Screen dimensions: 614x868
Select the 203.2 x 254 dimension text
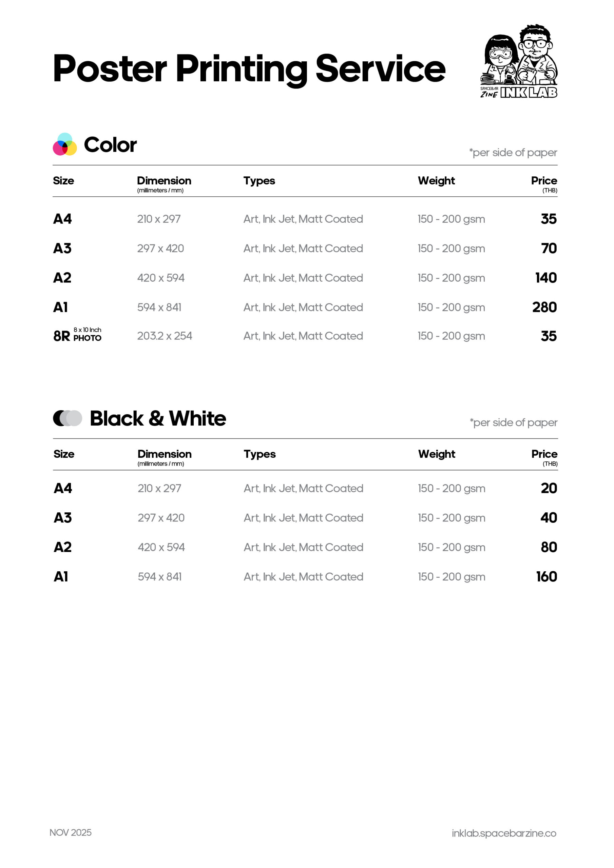(x=165, y=336)
